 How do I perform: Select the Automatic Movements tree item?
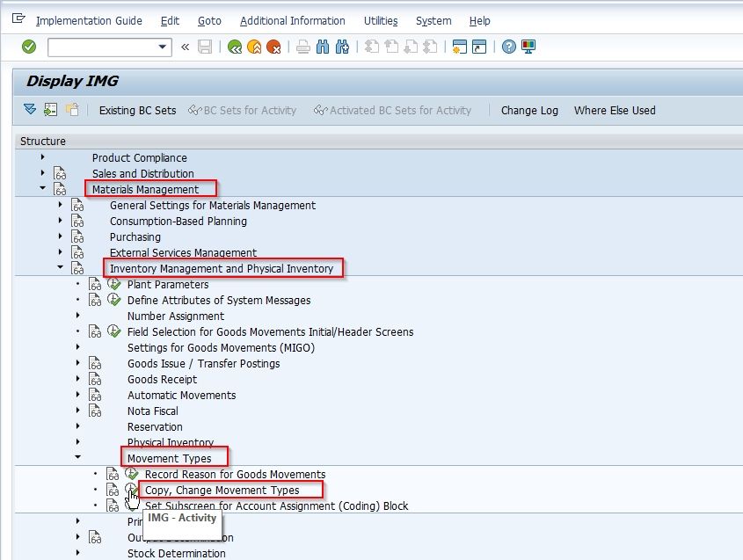[x=181, y=395]
